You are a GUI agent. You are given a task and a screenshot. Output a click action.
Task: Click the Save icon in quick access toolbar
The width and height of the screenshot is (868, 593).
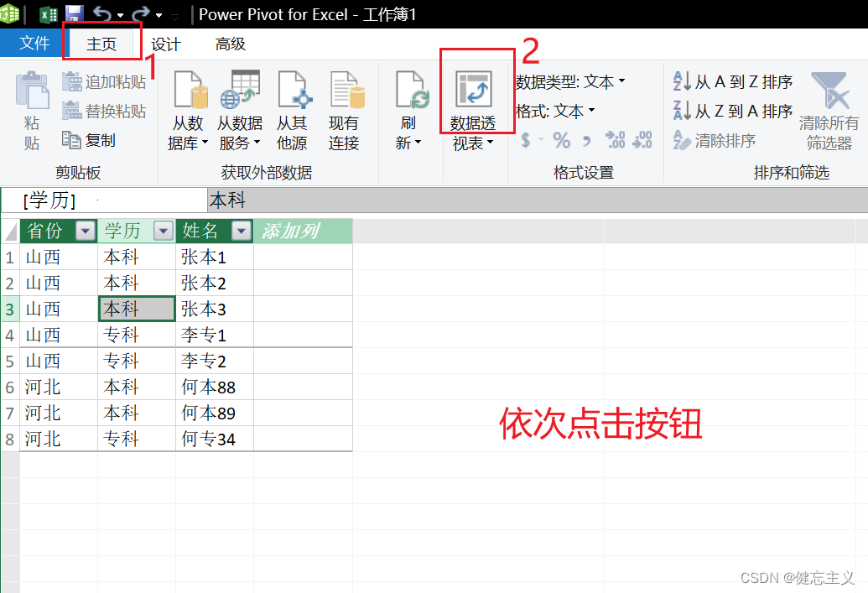click(75, 13)
